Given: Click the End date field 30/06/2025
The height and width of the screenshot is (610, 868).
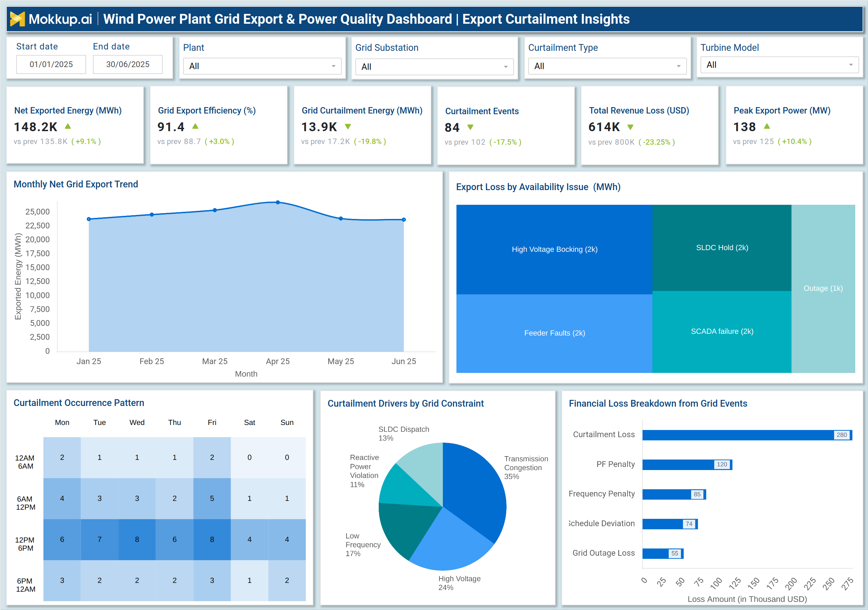Looking at the screenshot, I should click(x=128, y=64).
